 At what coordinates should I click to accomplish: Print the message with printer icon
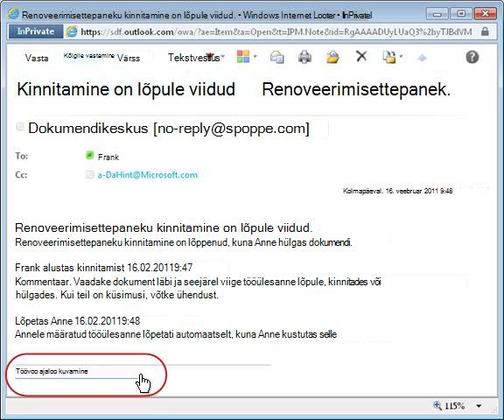click(x=304, y=57)
